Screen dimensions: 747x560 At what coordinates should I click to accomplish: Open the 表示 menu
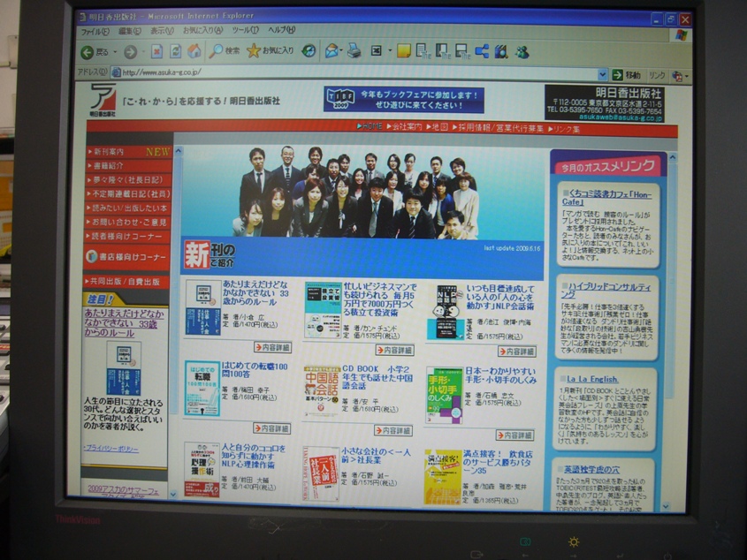pos(158,27)
